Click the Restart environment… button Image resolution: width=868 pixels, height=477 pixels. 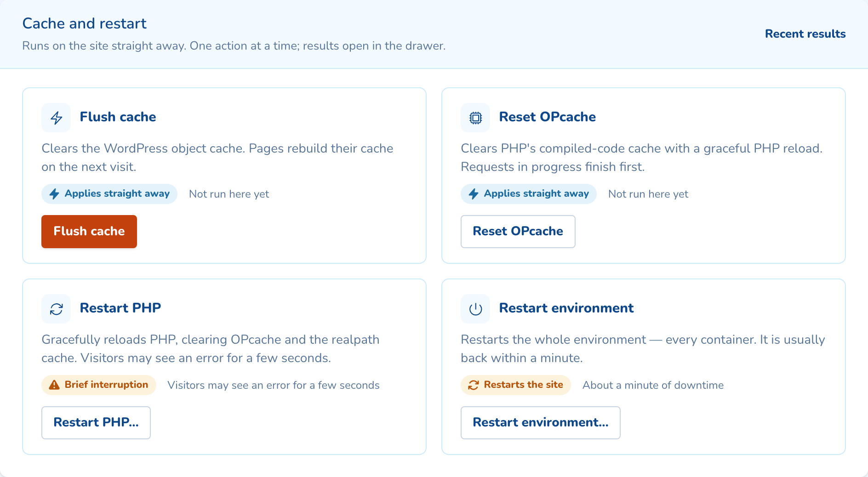[x=540, y=423]
